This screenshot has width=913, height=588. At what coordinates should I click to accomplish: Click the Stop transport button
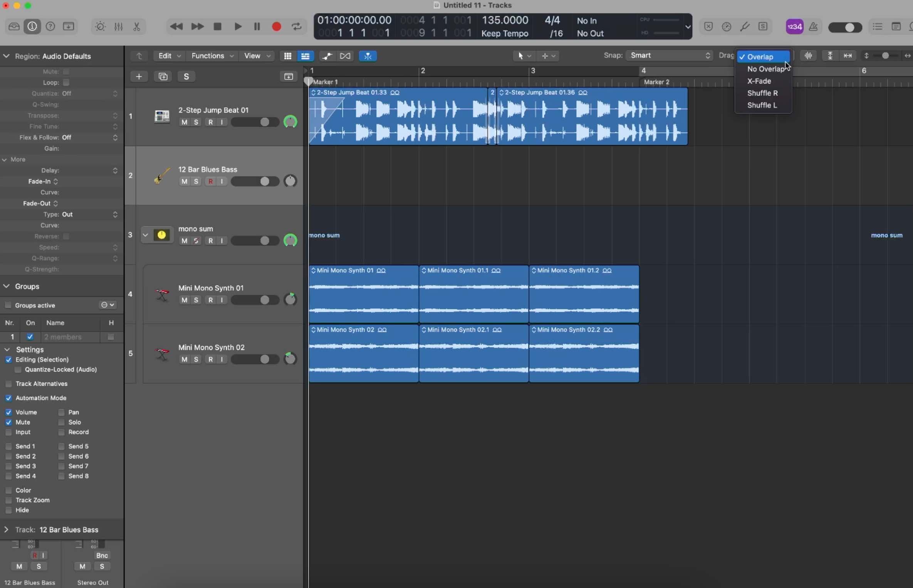tap(217, 27)
